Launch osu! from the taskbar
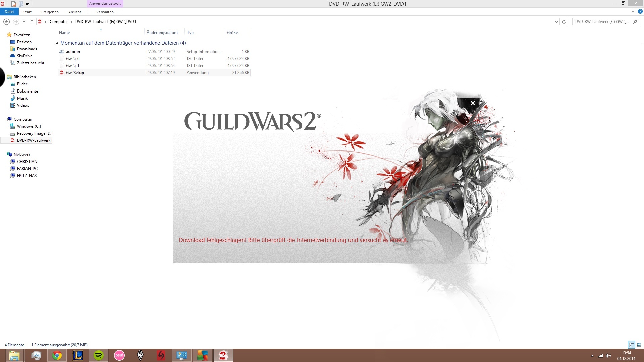The height and width of the screenshot is (362, 644). (119, 355)
